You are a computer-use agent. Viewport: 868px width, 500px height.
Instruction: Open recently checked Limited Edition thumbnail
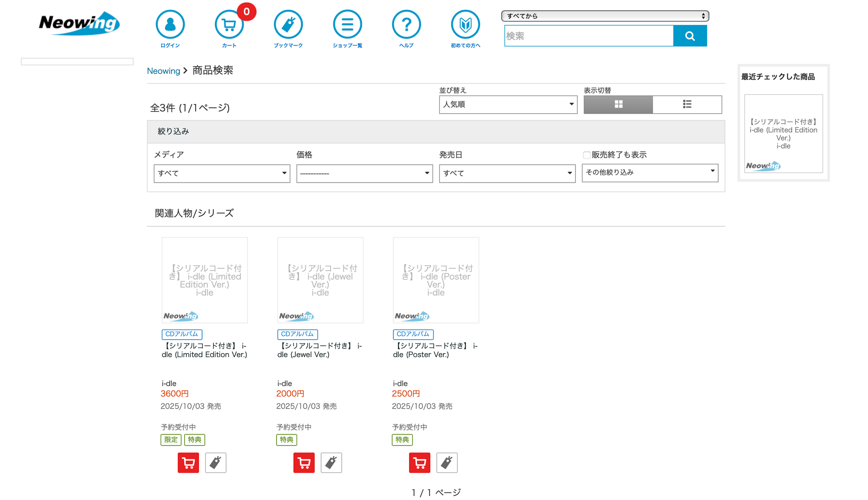(783, 133)
